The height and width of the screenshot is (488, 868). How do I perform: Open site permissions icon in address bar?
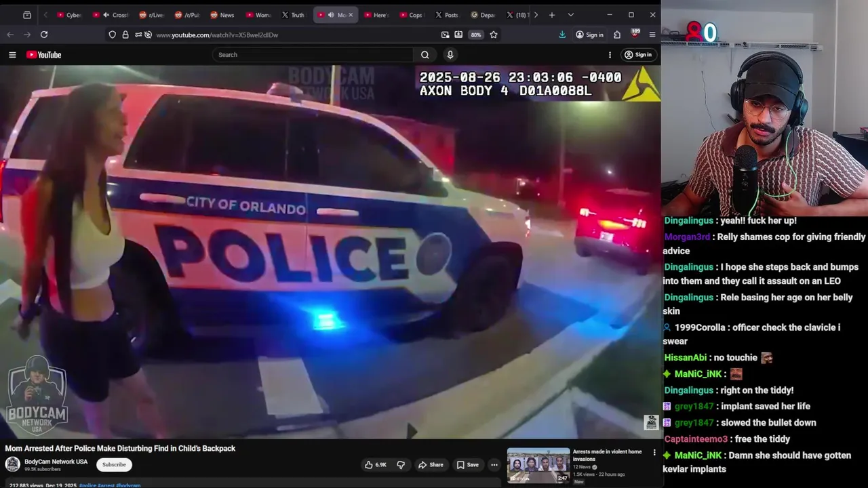138,35
